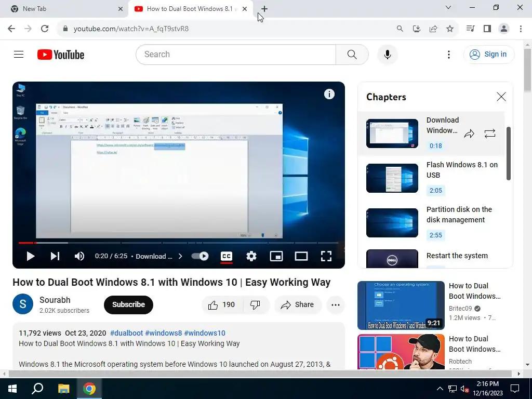Jump to timestamp 2:55

pyautogui.click(x=436, y=235)
